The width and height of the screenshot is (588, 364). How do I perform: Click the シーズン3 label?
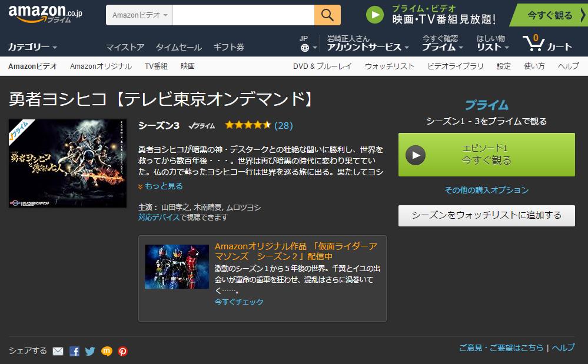click(x=159, y=125)
